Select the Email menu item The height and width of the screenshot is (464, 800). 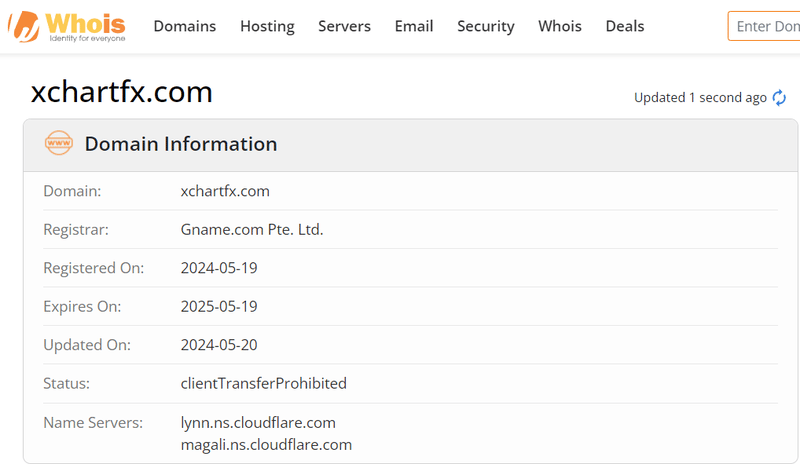tap(414, 26)
